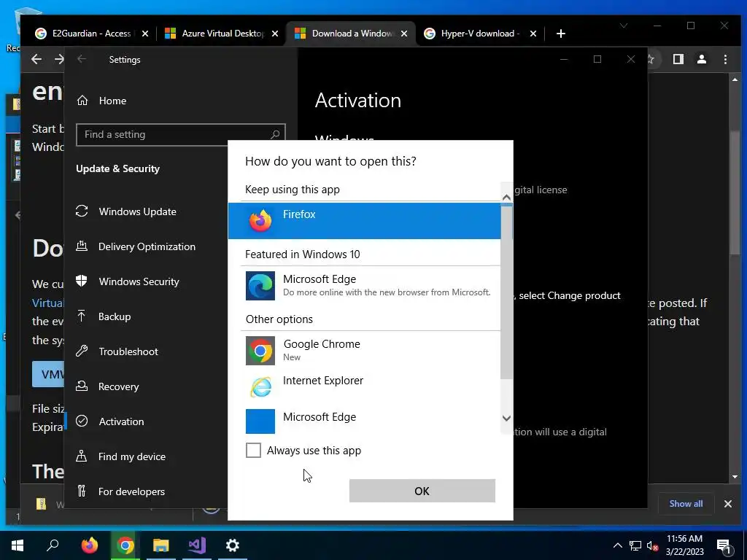
Task: Close the Chrome downloads bar
Action: tap(727, 503)
